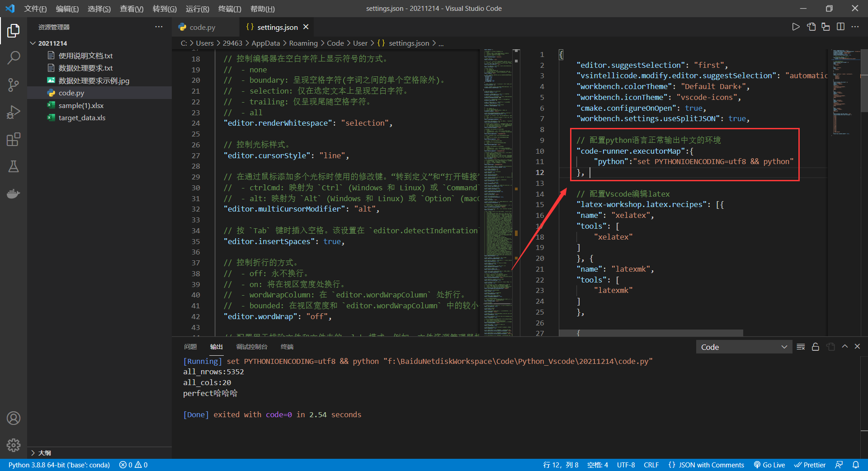
Task: Click the indentation spaces 4 status item
Action: (598, 465)
